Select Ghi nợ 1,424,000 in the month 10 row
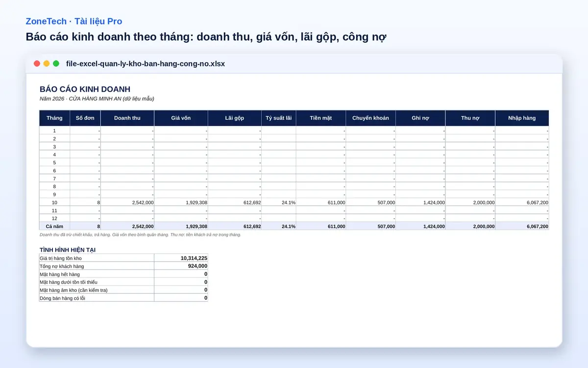Image resolution: width=588 pixels, height=368 pixels. click(420, 202)
